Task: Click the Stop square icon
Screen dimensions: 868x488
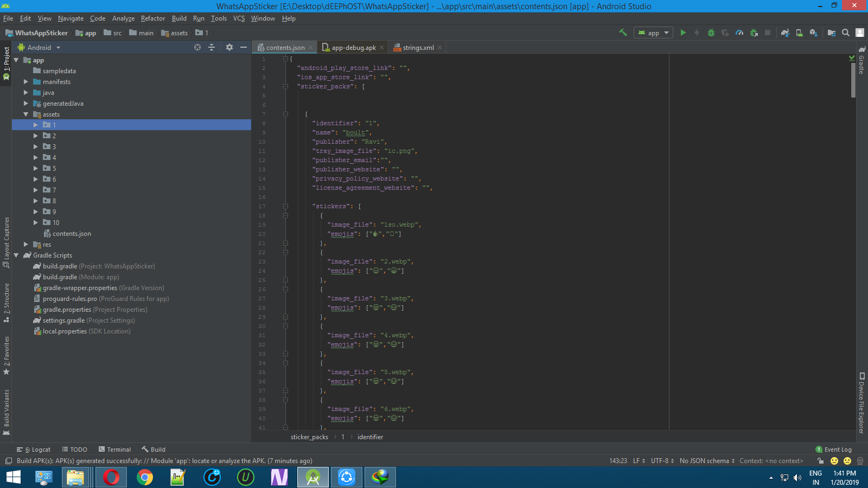Action: [x=768, y=33]
